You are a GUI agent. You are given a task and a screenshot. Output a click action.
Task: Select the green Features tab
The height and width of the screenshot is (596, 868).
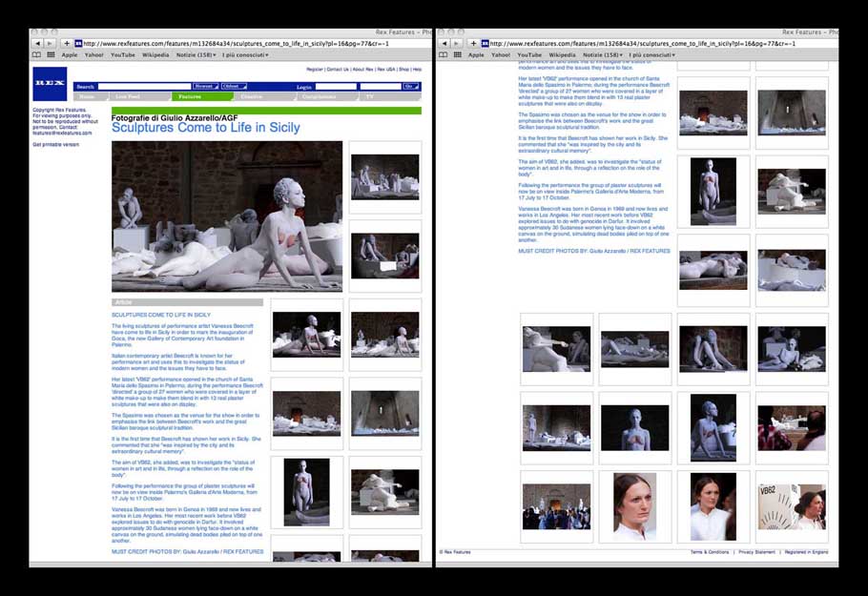click(x=201, y=96)
